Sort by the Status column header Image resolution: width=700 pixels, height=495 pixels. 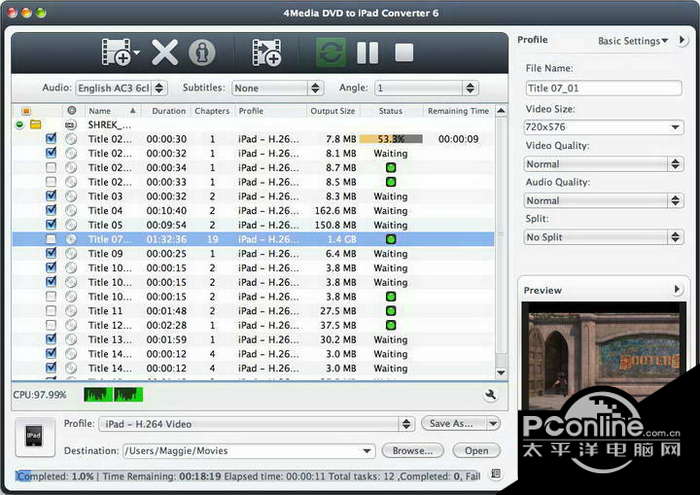391,111
